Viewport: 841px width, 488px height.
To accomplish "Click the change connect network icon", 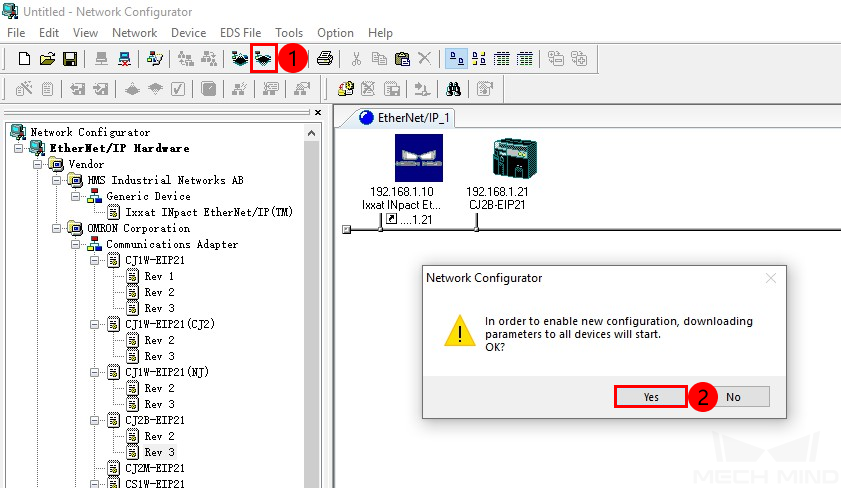I will [155, 58].
